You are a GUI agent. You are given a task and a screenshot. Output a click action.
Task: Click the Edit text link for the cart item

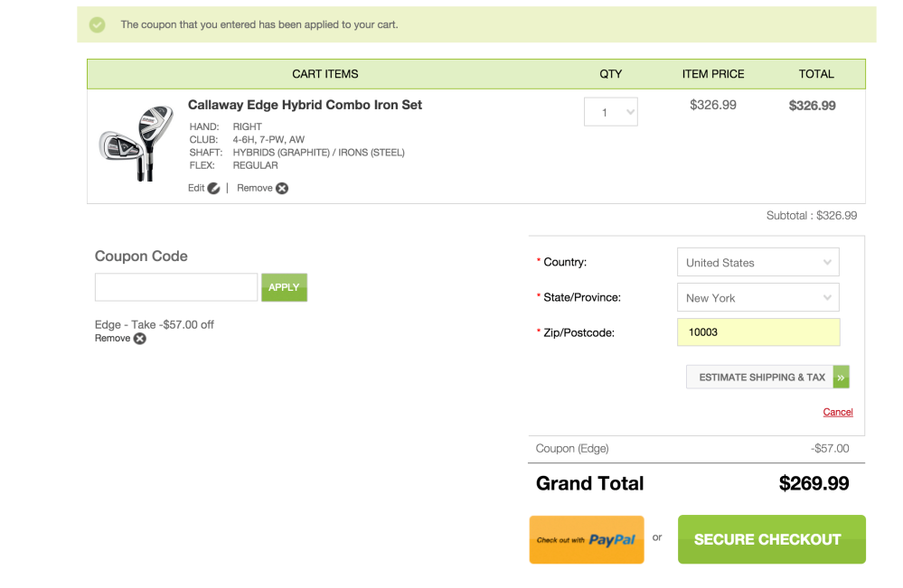pyautogui.click(x=196, y=188)
